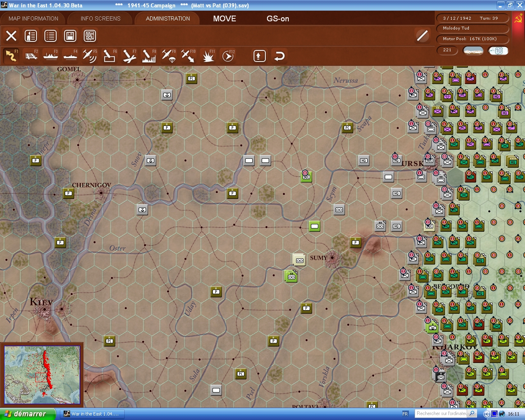Viewport: 525px width, 420px height.
Task: Select the F1 Move mode icon
Action: 11,56
